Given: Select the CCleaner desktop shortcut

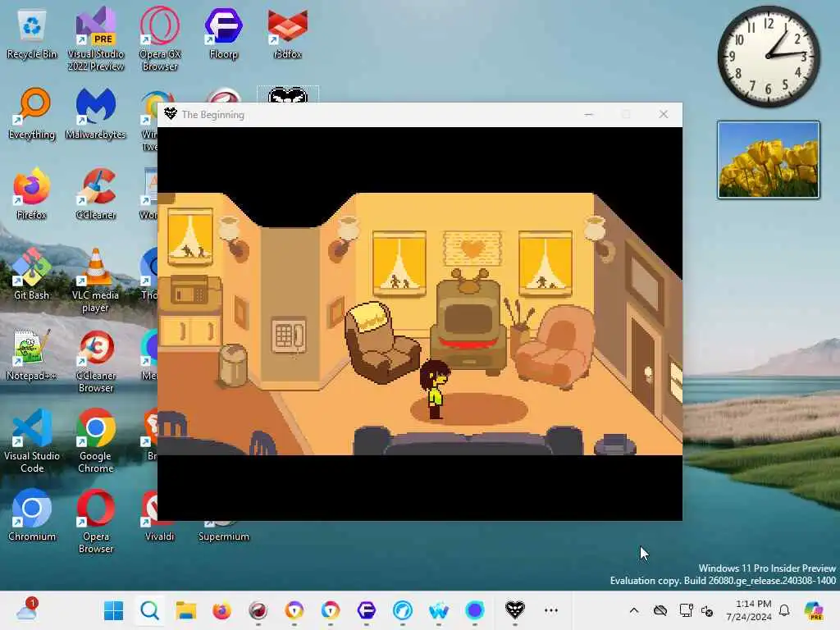Looking at the screenshot, I should [95, 194].
